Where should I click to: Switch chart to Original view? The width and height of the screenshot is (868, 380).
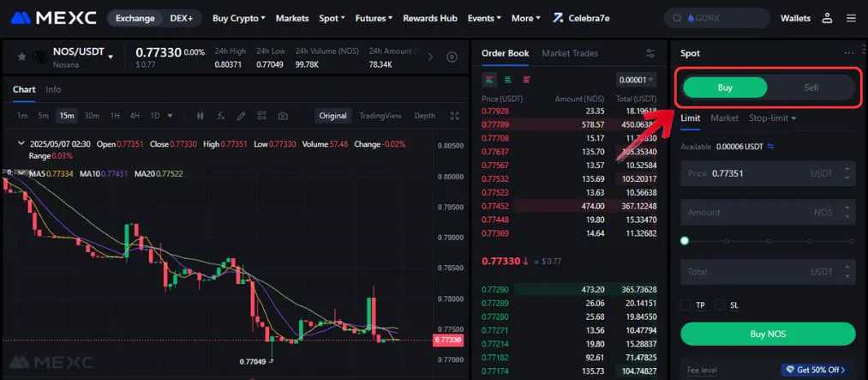[333, 116]
